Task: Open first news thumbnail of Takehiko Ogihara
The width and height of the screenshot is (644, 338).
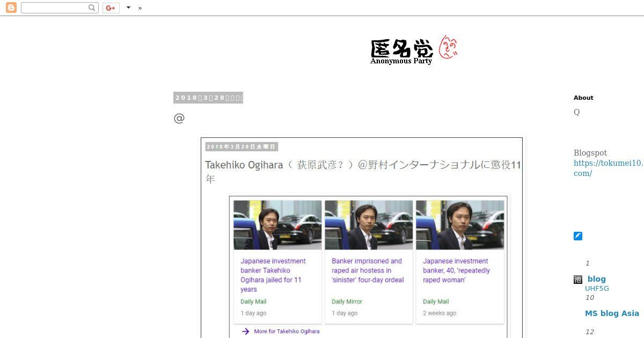Action: [277, 225]
